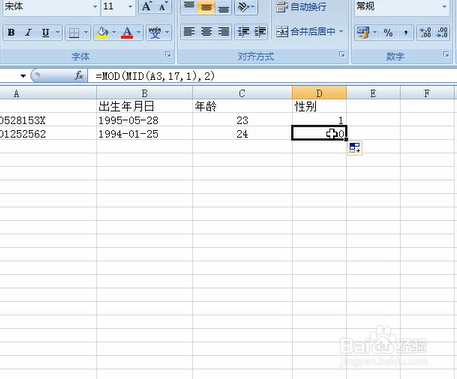Screen dimensions: 457x379
Task: Apply the red font color
Action: pos(127,33)
